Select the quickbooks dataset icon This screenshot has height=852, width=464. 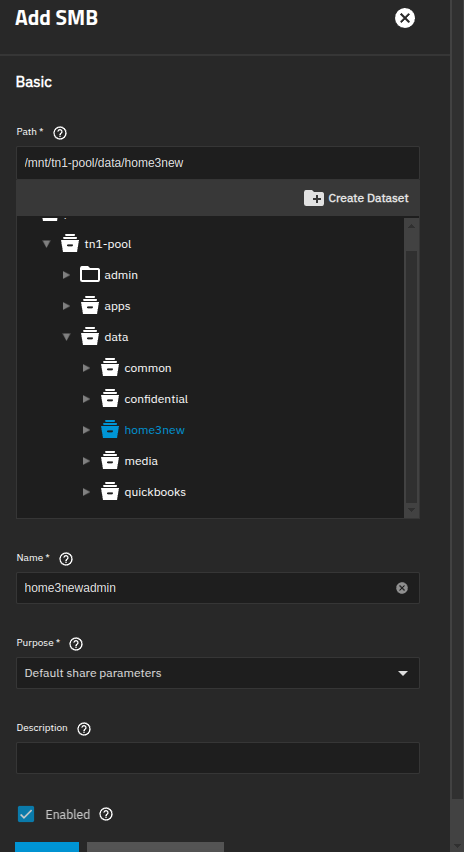(x=110, y=492)
